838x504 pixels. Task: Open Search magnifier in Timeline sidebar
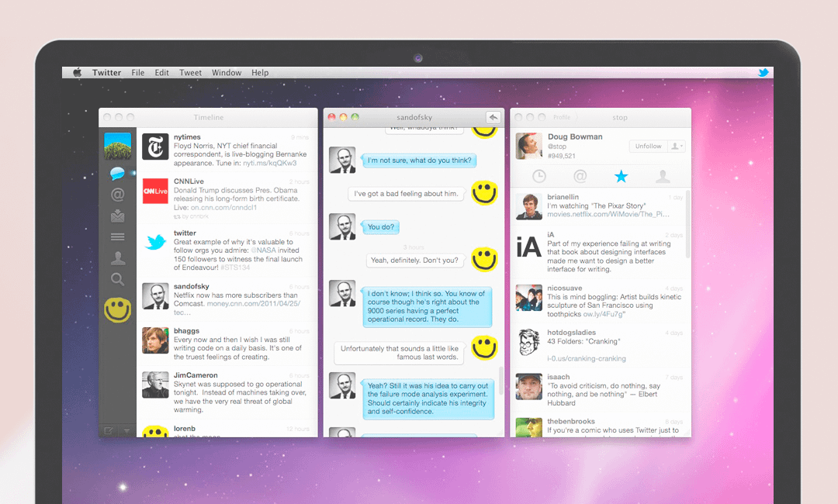(118, 279)
